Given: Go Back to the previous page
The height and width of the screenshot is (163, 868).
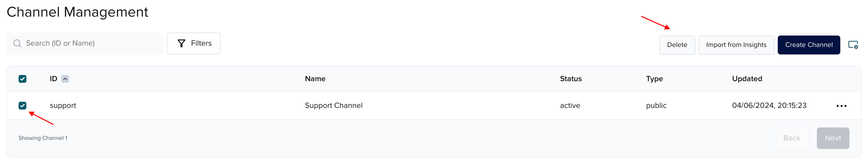Looking at the screenshot, I should point(791,138).
